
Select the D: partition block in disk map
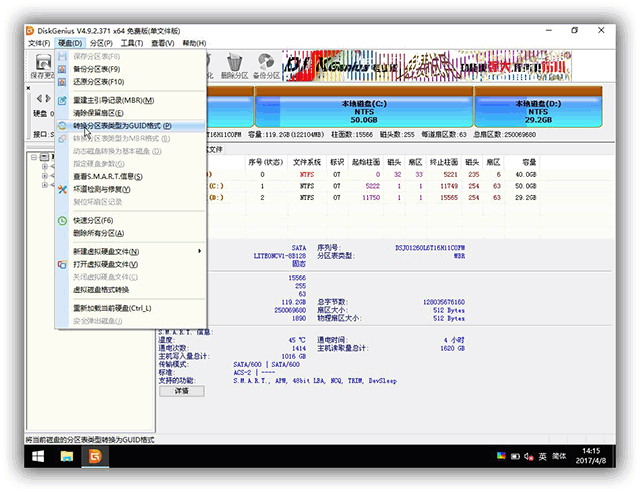[536, 107]
